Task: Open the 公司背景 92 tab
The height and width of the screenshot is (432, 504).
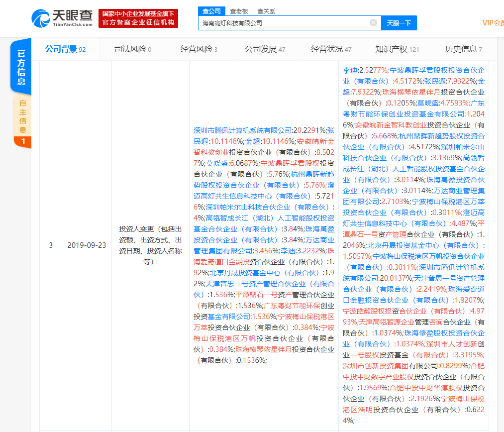Action: (65, 49)
